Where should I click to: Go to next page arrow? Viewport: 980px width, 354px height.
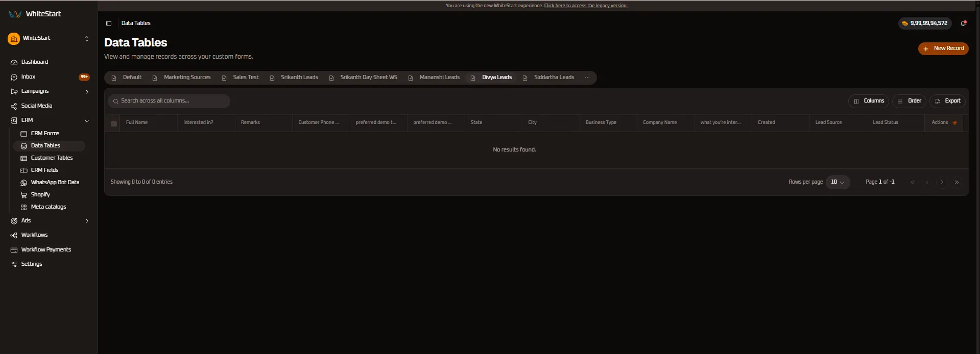942,182
